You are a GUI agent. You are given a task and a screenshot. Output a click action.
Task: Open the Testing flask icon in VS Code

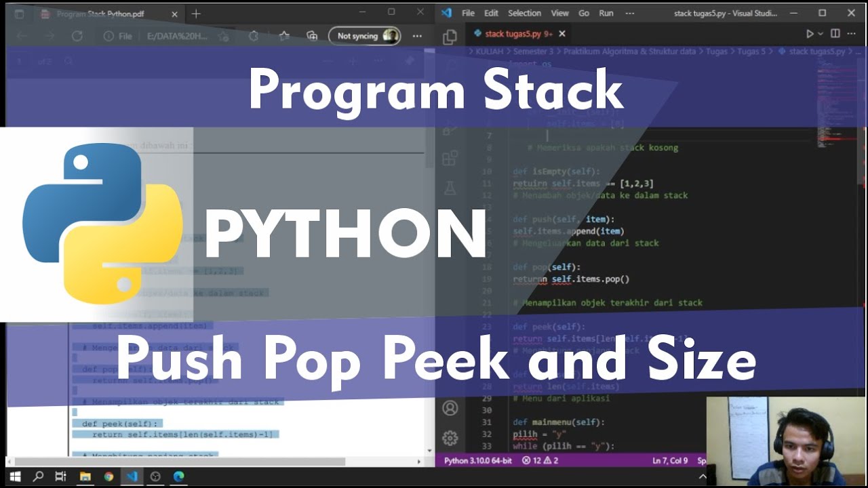point(450,188)
